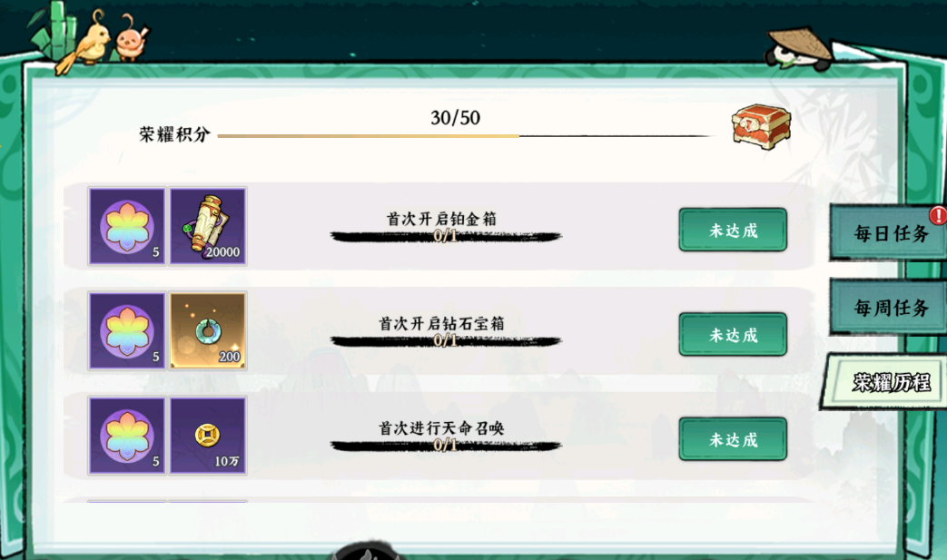This screenshot has width=947, height=560.
Task: Tap rainbow flower icon in diamond chest row
Action: (x=127, y=330)
